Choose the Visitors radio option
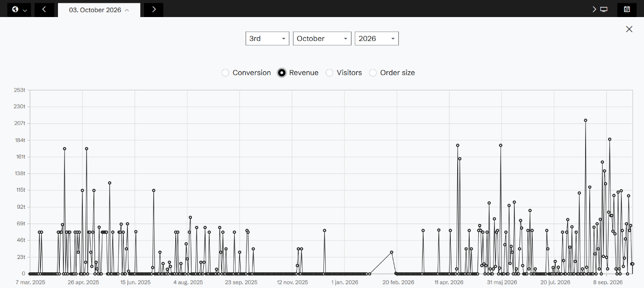 329,73
